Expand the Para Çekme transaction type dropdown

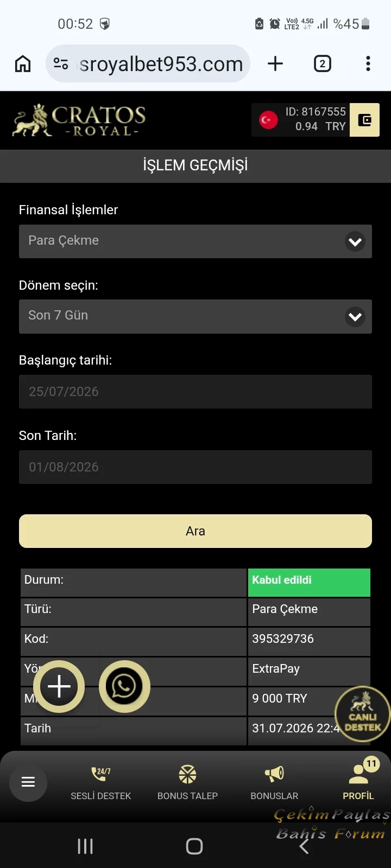point(195,241)
